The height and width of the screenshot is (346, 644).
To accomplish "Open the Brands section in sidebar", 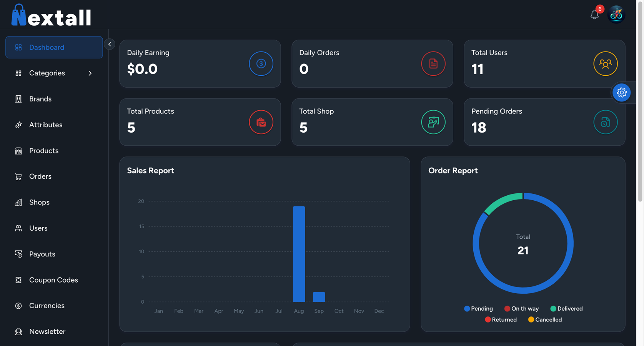I will (x=40, y=99).
